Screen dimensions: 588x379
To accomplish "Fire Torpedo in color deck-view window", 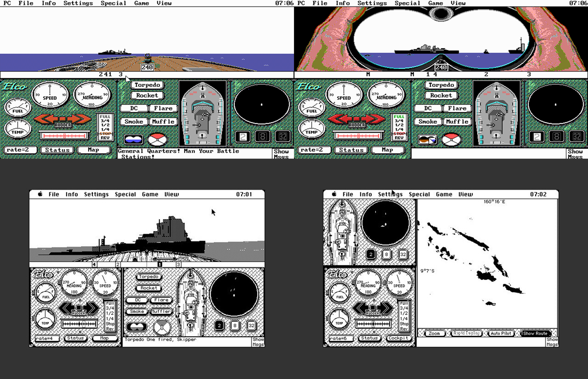I will click(x=147, y=85).
